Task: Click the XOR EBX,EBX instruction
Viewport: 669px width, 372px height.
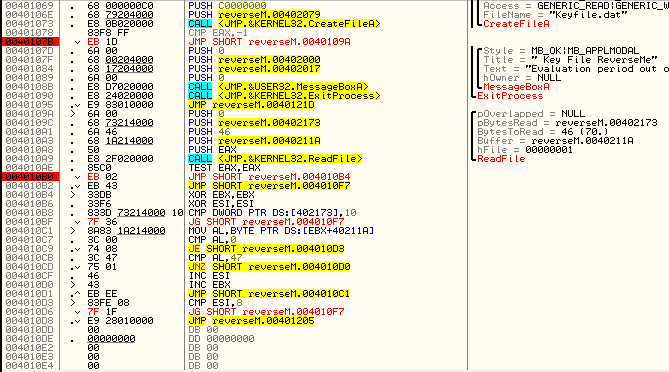Action: [221, 195]
